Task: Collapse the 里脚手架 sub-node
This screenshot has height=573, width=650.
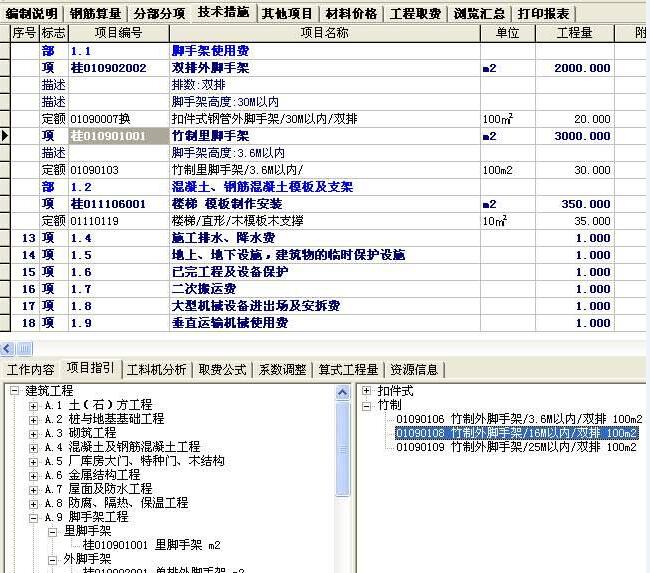Action: click(52, 532)
